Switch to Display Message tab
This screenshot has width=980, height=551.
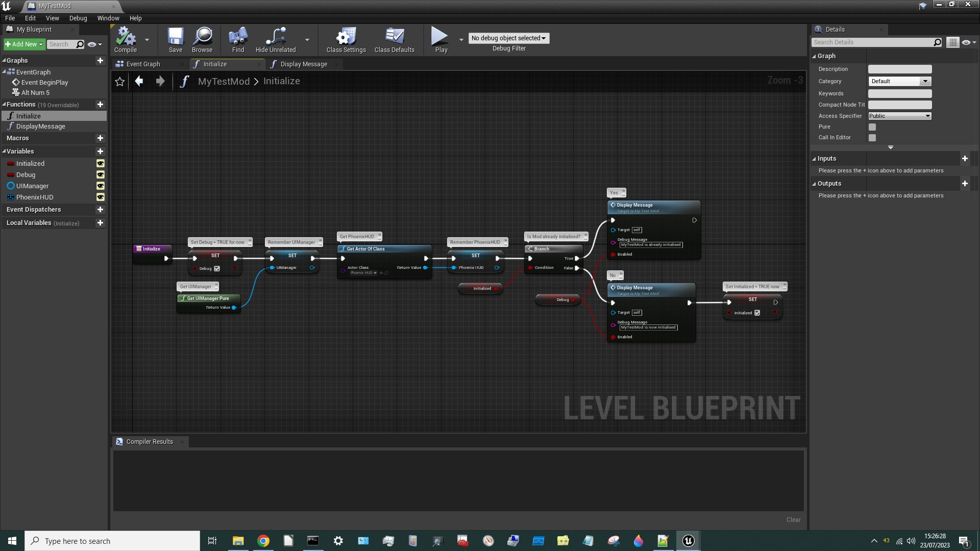304,64
